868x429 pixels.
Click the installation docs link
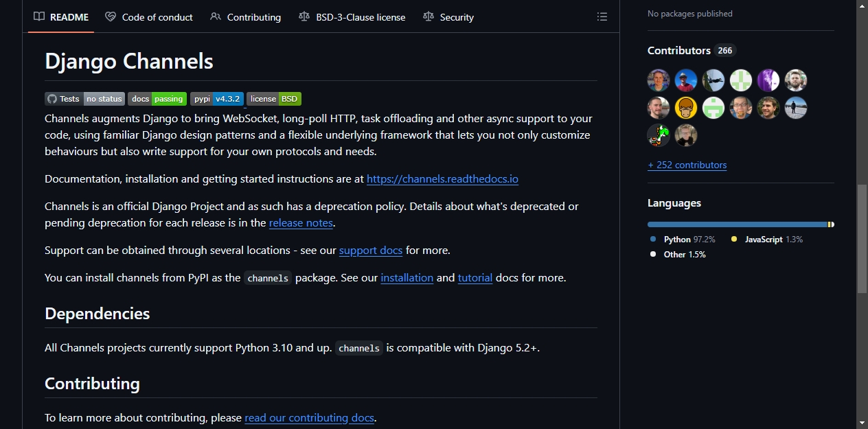pos(407,278)
